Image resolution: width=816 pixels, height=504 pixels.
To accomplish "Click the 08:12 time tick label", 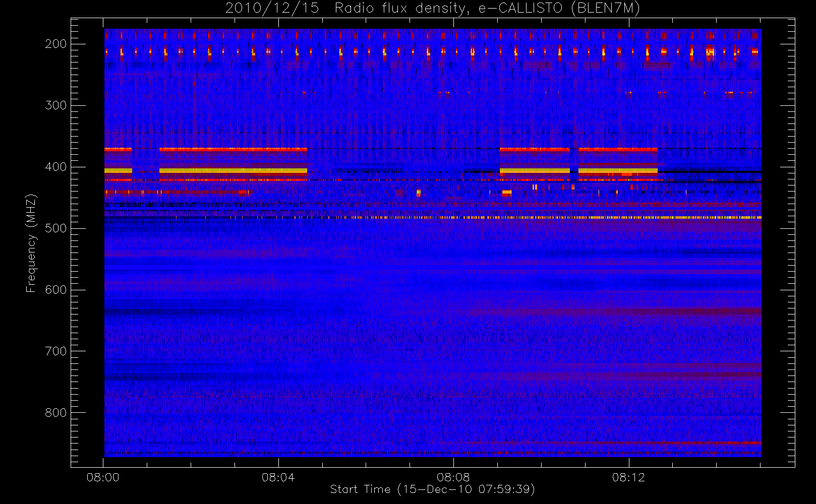I will (628, 477).
